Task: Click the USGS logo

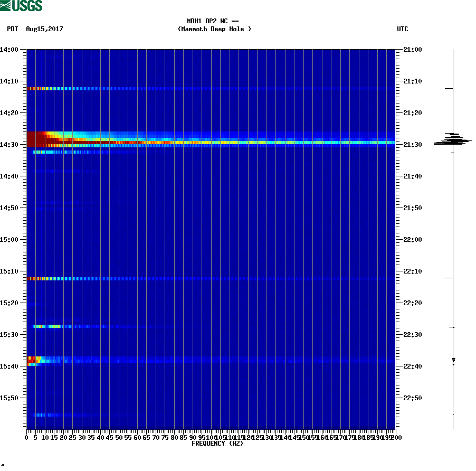Action: [x=21, y=6]
